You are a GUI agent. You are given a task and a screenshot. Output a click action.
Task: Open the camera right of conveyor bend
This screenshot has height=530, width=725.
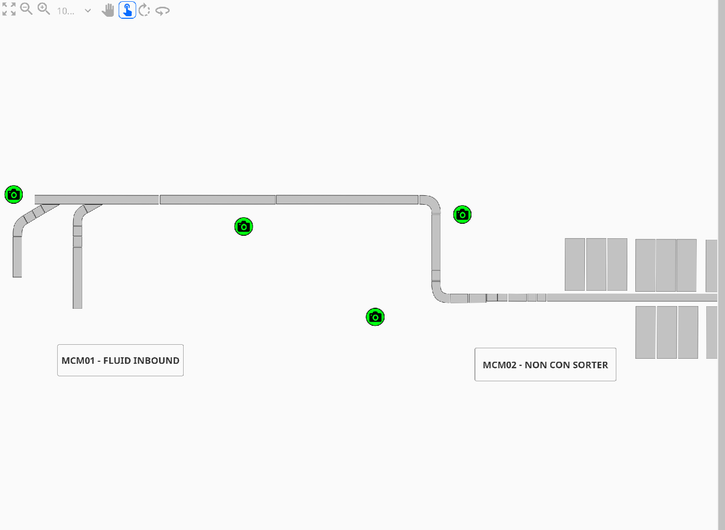(462, 214)
